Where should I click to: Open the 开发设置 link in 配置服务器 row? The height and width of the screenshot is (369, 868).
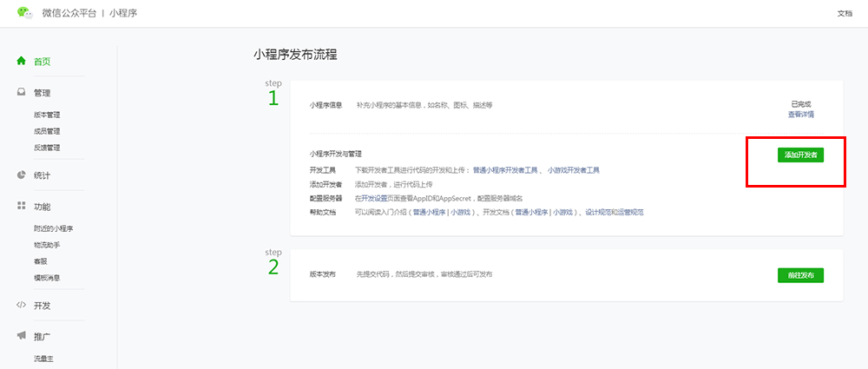pos(374,198)
